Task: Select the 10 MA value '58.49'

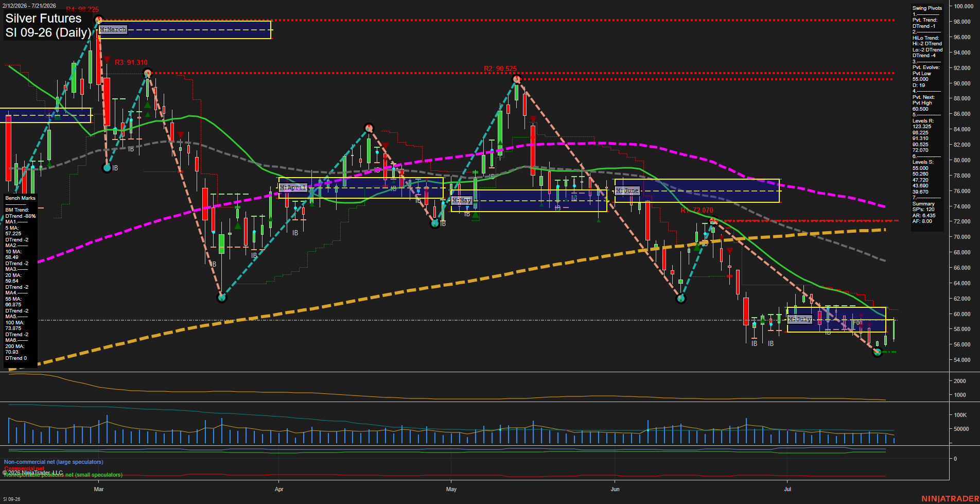Action: pyautogui.click(x=12, y=257)
